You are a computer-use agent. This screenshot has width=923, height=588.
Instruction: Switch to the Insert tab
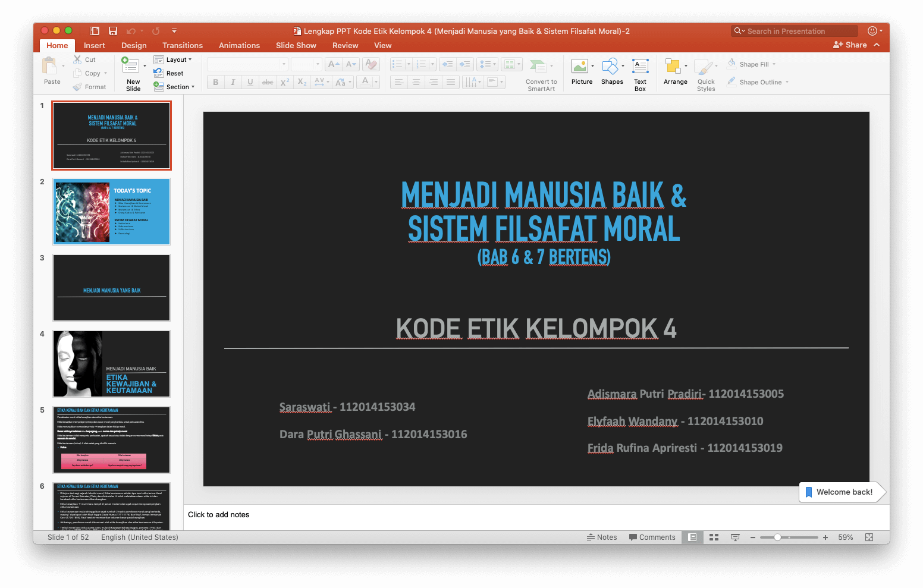pyautogui.click(x=95, y=45)
